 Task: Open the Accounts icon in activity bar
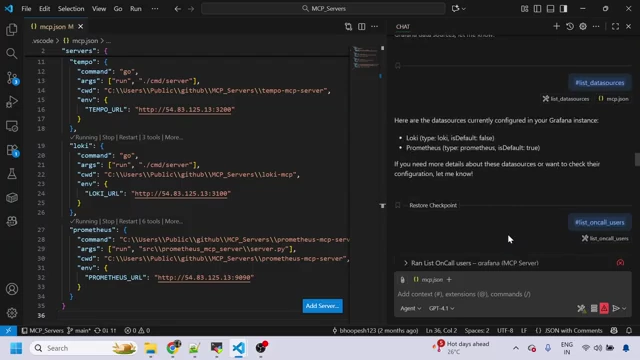(12, 289)
